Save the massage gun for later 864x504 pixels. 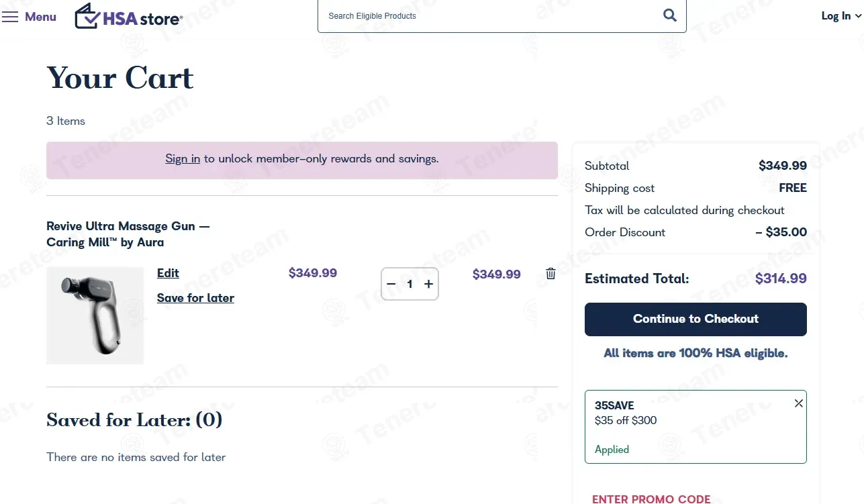[x=195, y=298]
